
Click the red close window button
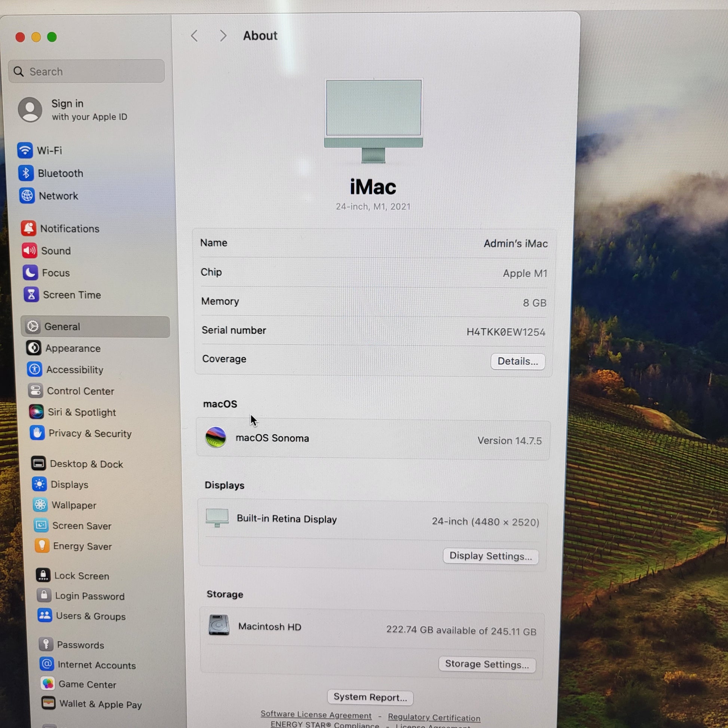pyautogui.click(x=20, y=37)
